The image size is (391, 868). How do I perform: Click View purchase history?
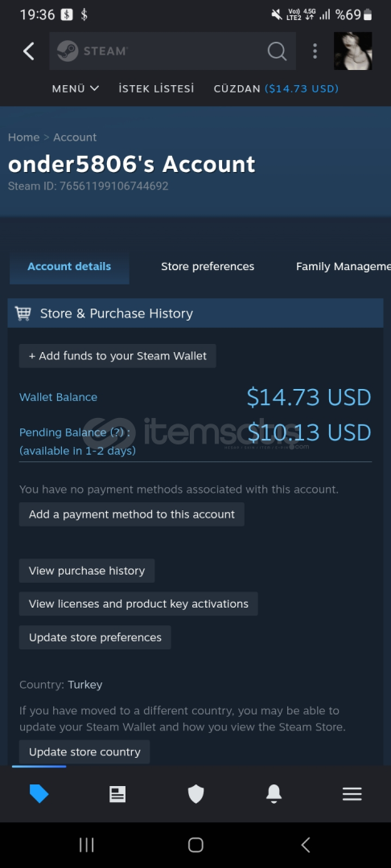pyautogui.click(x=87, y=571)
